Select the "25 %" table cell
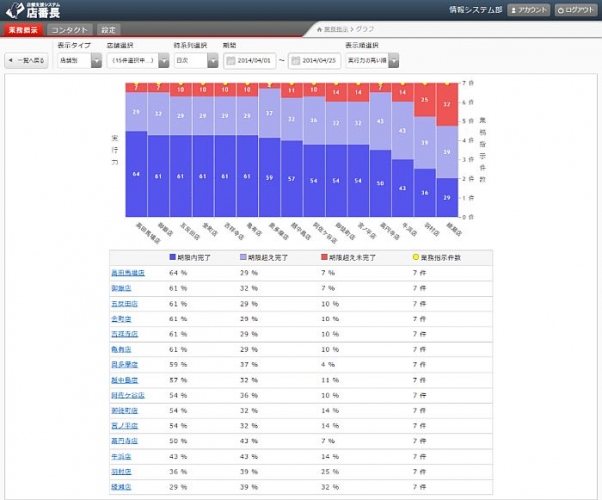Screen dimensions: 602x500 point(330,472)
